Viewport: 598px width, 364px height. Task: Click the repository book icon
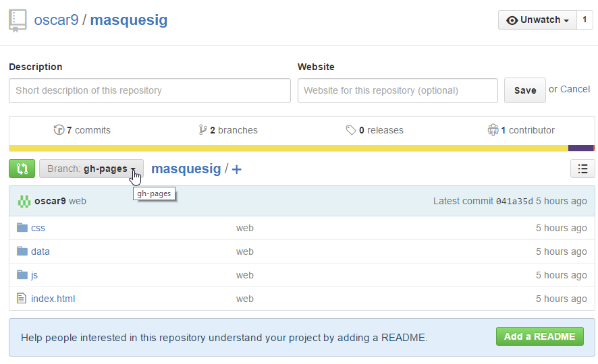point(18,20)
